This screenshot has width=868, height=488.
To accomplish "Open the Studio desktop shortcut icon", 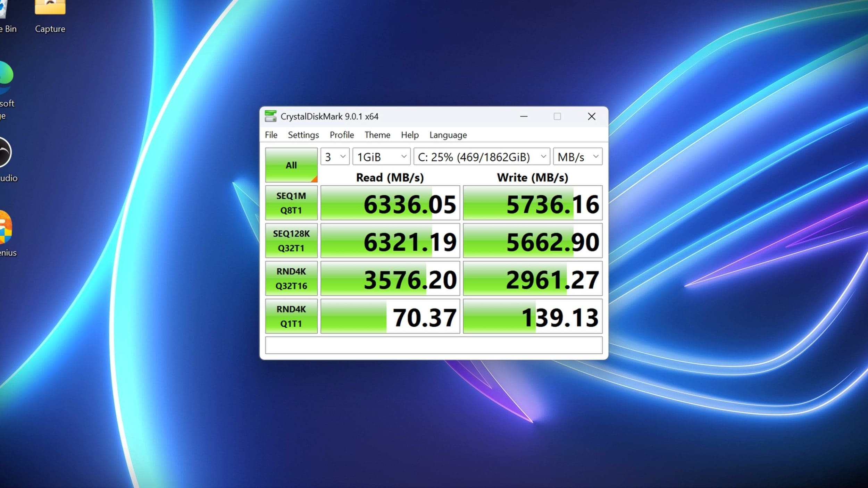I will (x=5, y=153).
